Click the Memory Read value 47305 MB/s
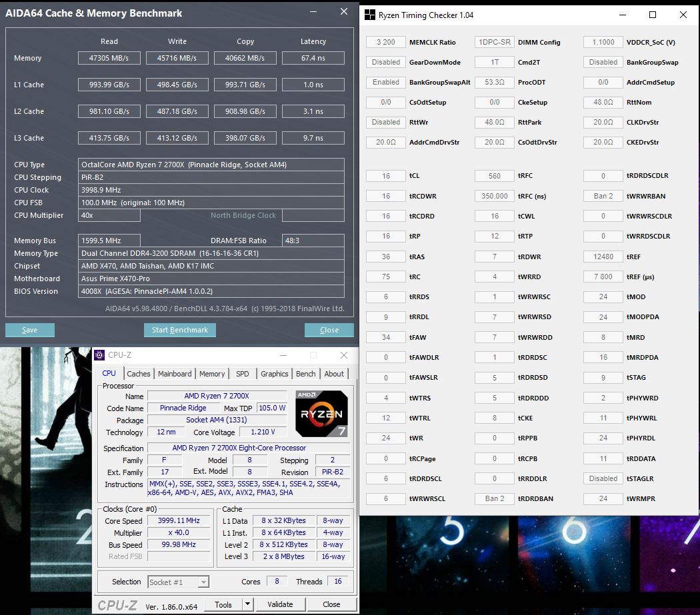 (x=109, y=58)
